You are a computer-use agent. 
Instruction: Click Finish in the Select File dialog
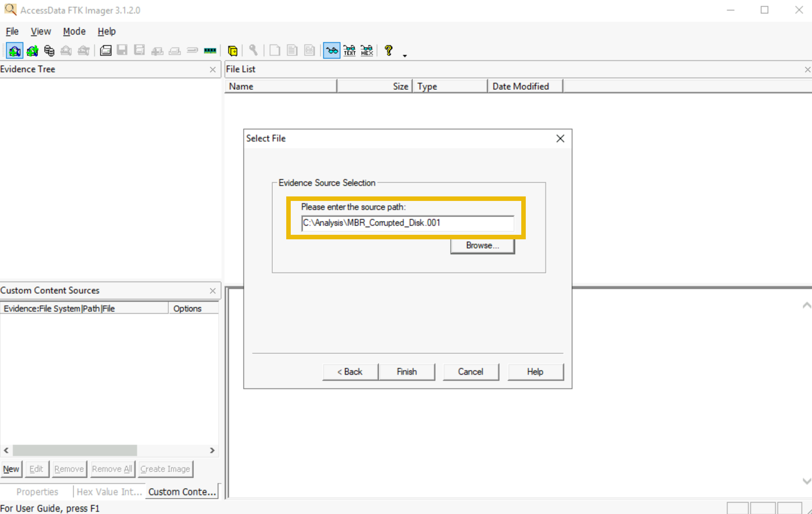click(x=407, y=372)
